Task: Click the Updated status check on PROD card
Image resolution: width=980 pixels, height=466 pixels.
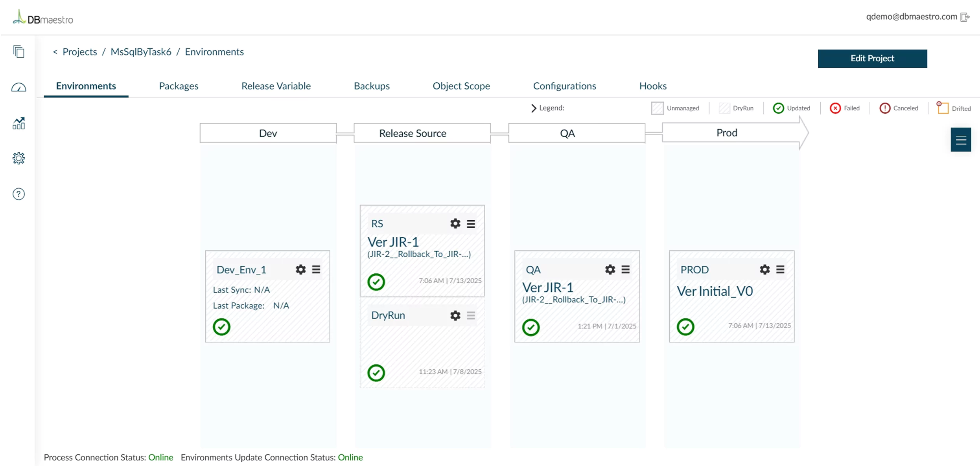Action: 685,327
